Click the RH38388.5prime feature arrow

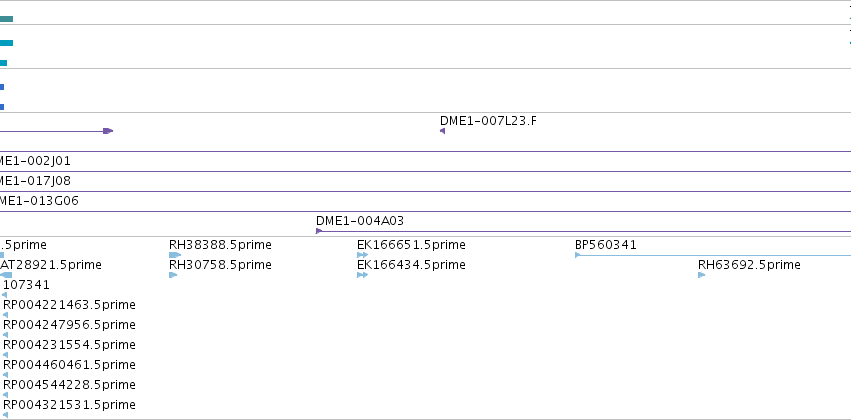pyautogui.click(x=175, y=255)
